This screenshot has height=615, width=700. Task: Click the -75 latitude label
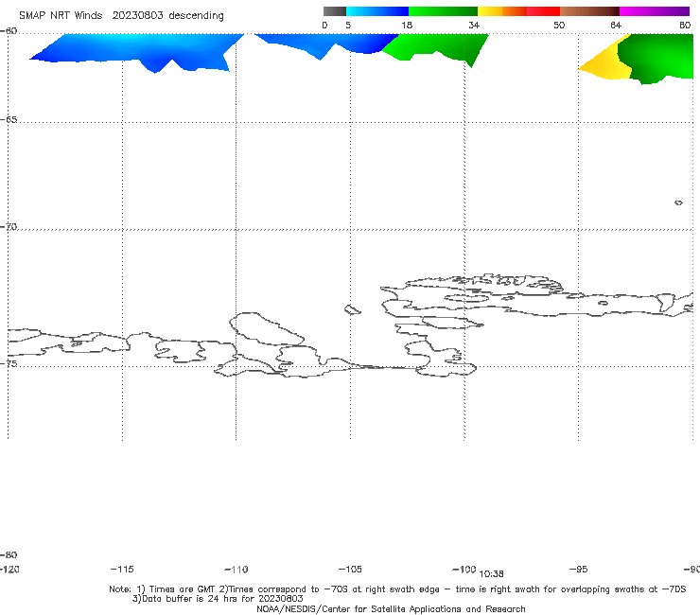(9, 363)
